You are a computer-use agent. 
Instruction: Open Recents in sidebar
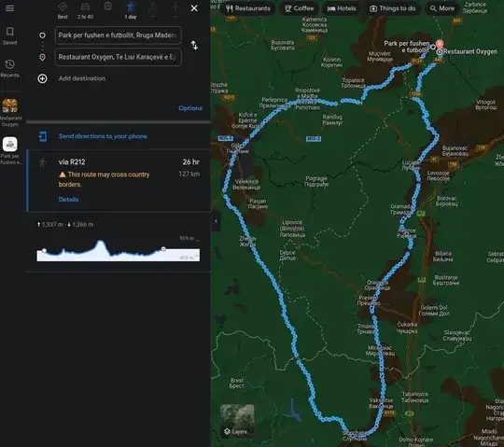click(10, 68)
